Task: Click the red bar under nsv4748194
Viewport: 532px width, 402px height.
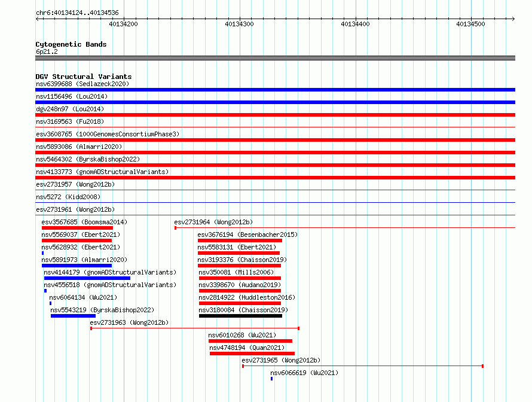Action: 252,354
